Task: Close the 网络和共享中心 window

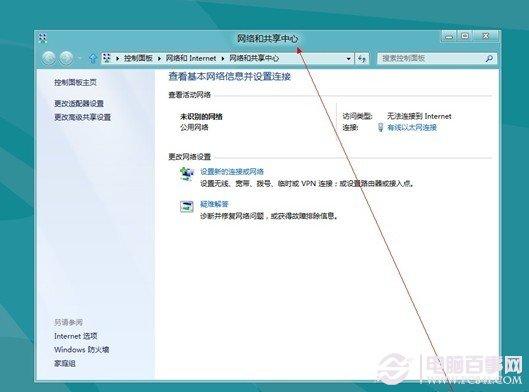Action: 485,36
